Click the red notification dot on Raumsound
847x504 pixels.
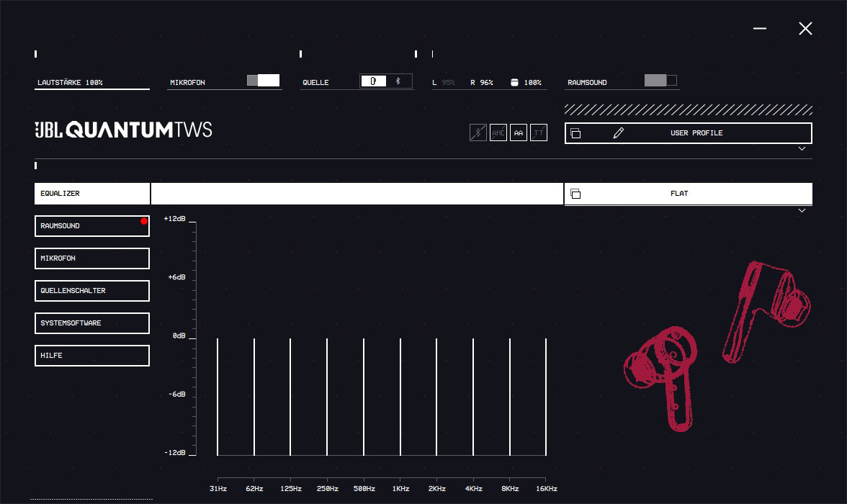[x=144, y=221]
